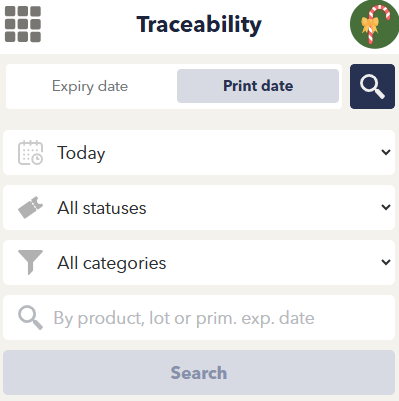The height and width of the screenshot is (401, 399).
Task: Open the Today date range dropdown
Action: tap(199, 153)
